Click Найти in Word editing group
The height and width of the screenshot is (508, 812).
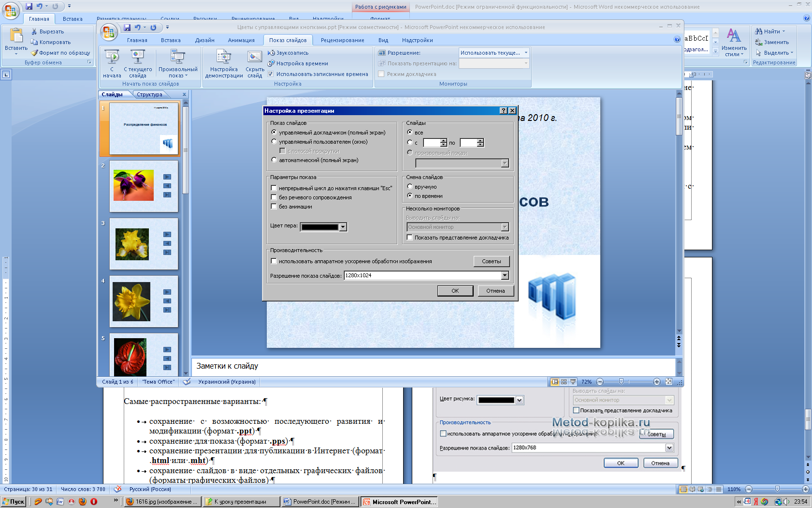[x=770, y=31]
